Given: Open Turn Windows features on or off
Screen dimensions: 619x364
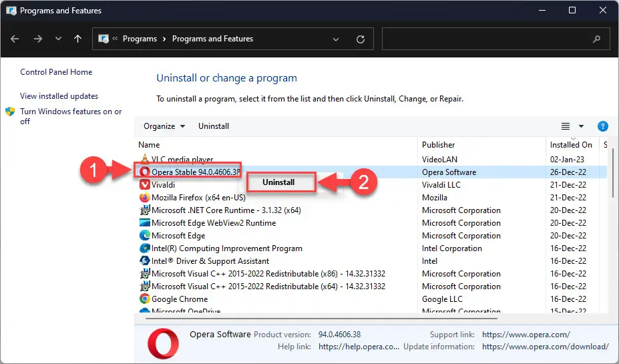Looking at the screenshot, I should [x=71, y=116].
